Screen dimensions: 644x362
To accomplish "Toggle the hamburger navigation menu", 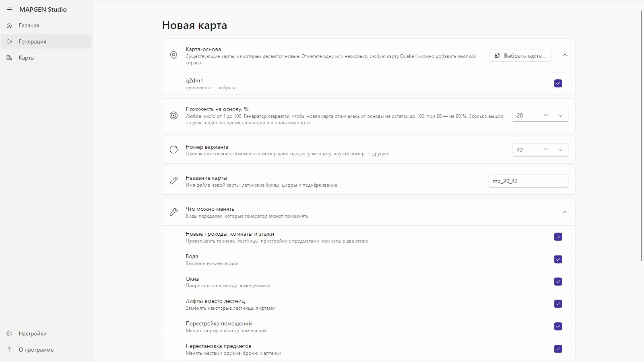I will 10,9.
